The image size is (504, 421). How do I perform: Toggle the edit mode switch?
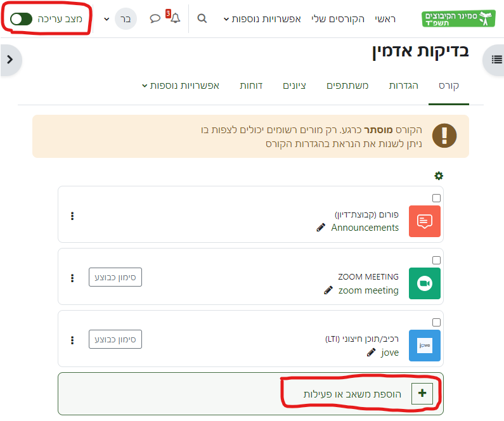[21, 19]
